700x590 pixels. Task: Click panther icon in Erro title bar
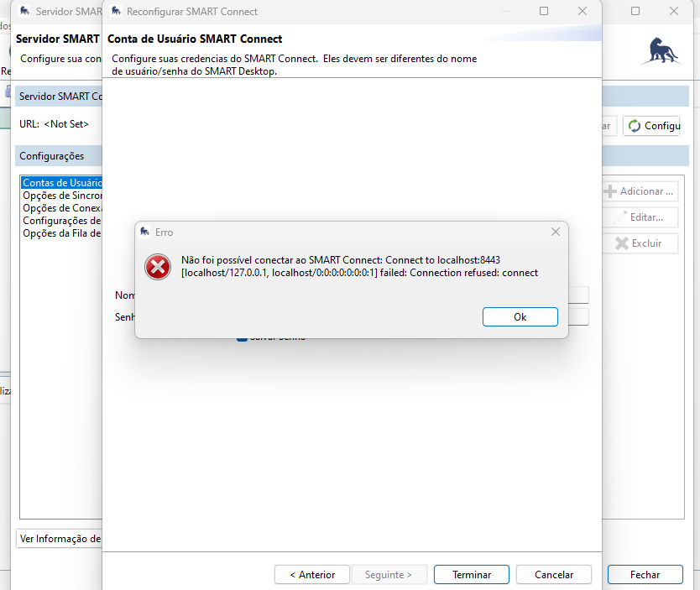tap(145, 232)
